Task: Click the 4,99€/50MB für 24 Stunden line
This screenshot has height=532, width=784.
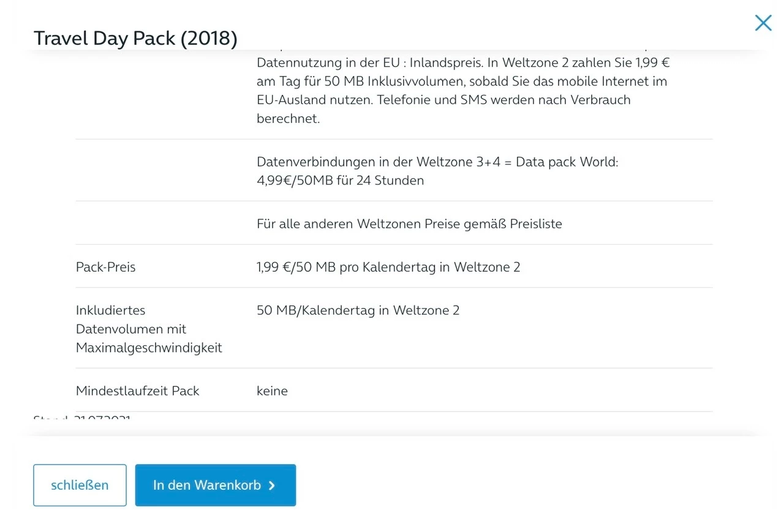Action: point(340,181)
